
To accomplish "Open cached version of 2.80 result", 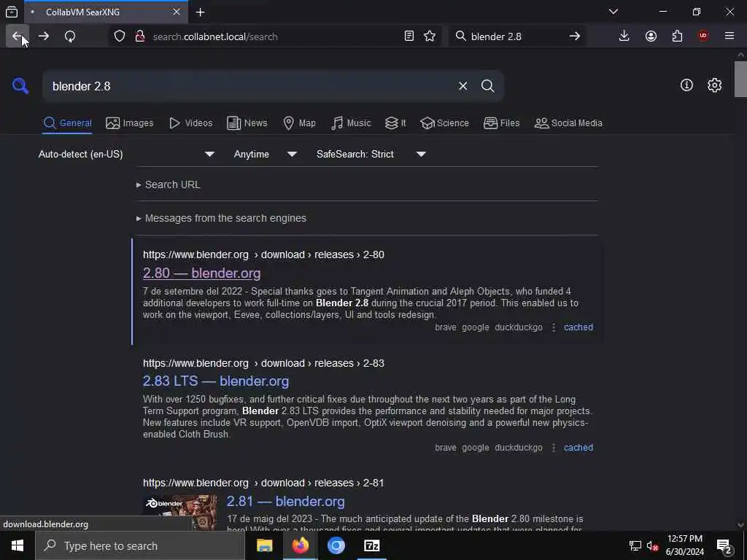I will 578,327.
